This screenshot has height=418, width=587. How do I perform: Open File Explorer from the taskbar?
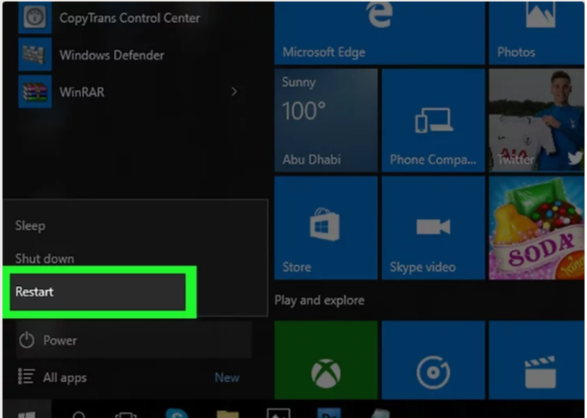pos(228,414)
